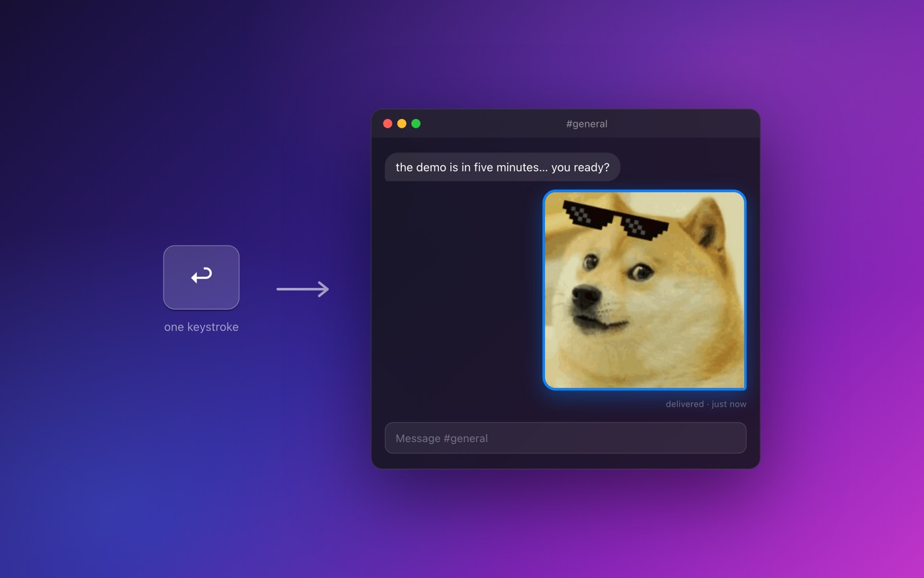Click the 'one keystroke' caption
Screen dimensions: 924x578
pos(201,327)
